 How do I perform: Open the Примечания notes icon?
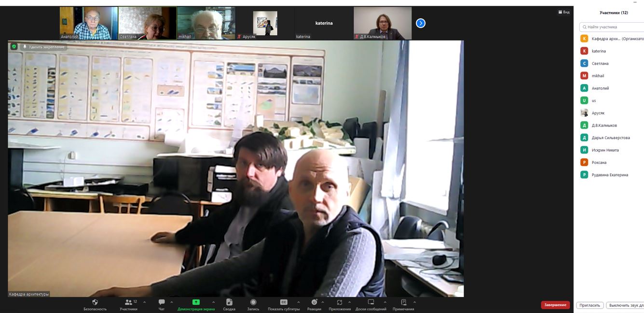[x=403, y=302]
